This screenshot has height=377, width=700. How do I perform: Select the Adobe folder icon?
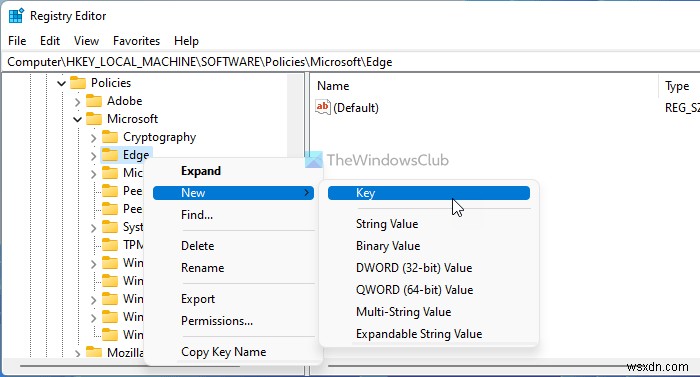click(94, 101)
